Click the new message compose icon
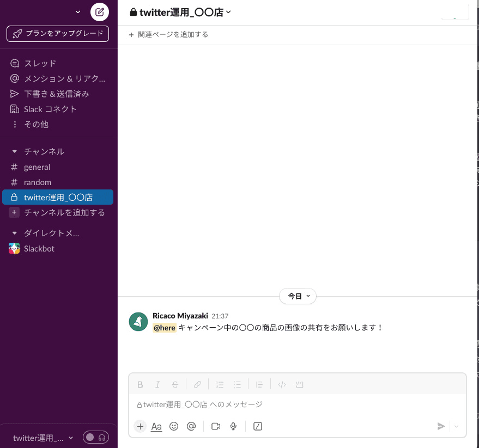The image size is (479, 448). click(x=99, y=12)
